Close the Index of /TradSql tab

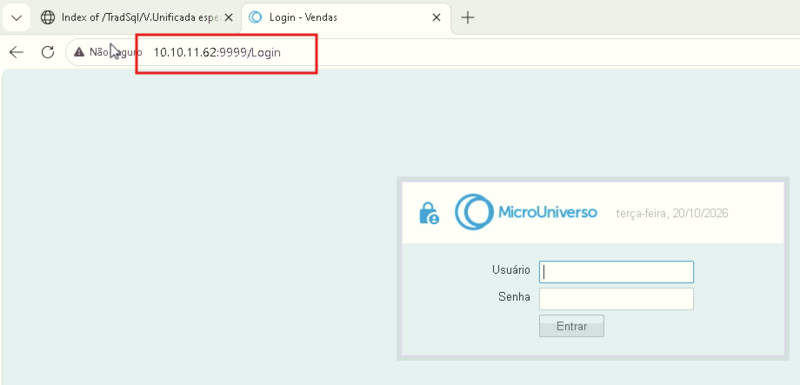[229, 17]
